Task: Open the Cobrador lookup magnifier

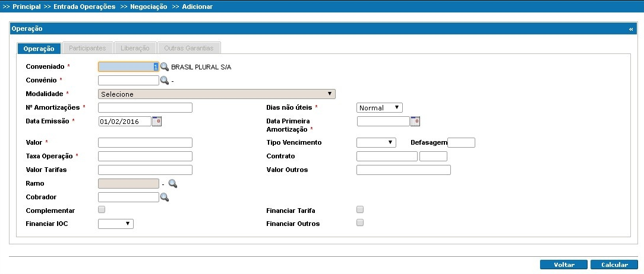Action: click(165, 197)
